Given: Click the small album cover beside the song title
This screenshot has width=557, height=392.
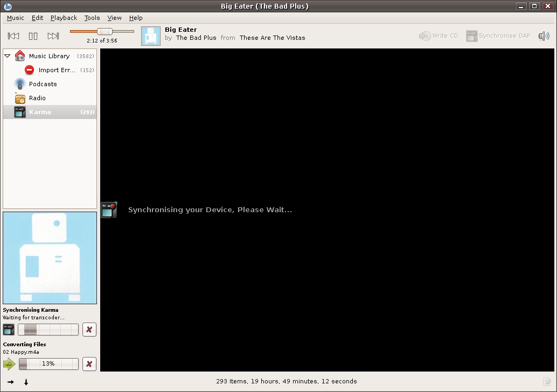Looking at the screenshot, I should [x=151, y=36].
